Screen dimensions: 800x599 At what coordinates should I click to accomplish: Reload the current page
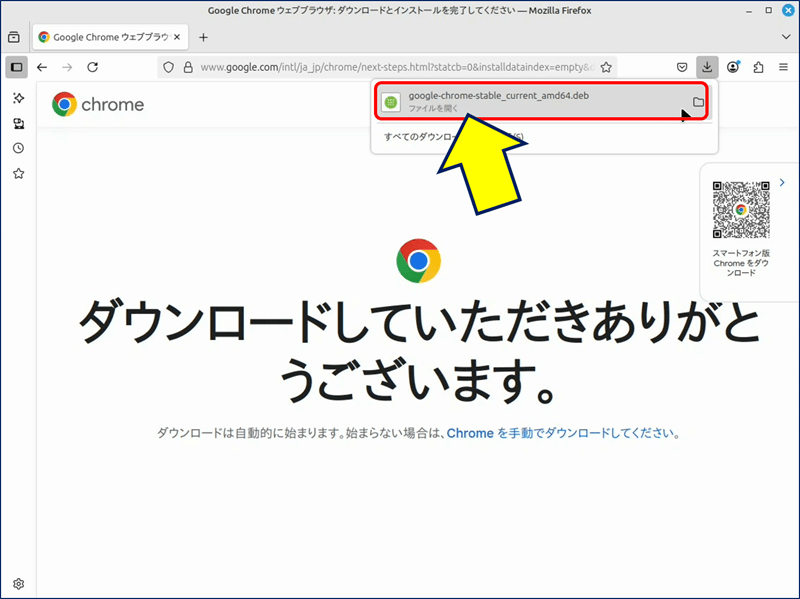click(92, 67)
